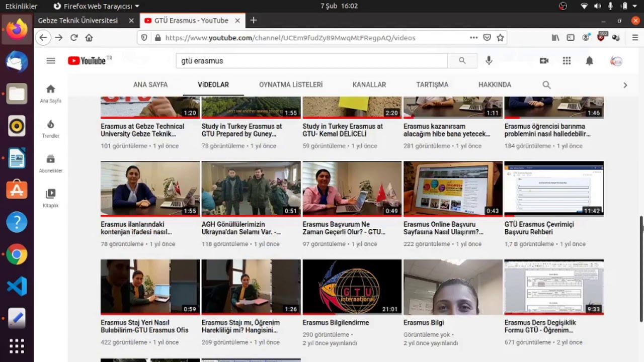
Task: Open Etkinlikler activities overview
Action: tap(21, 6)
